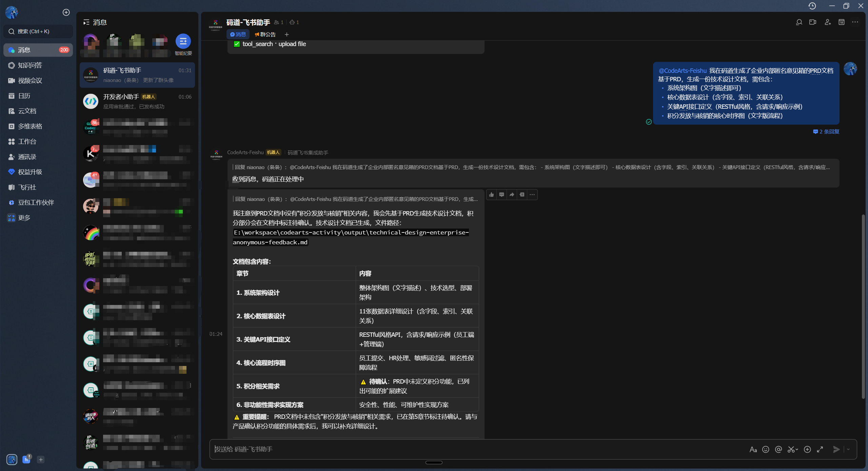The width and height of the screenshot is (868, 471).
Task: Add a member to the group chat
Action: (x=828, y=22)
